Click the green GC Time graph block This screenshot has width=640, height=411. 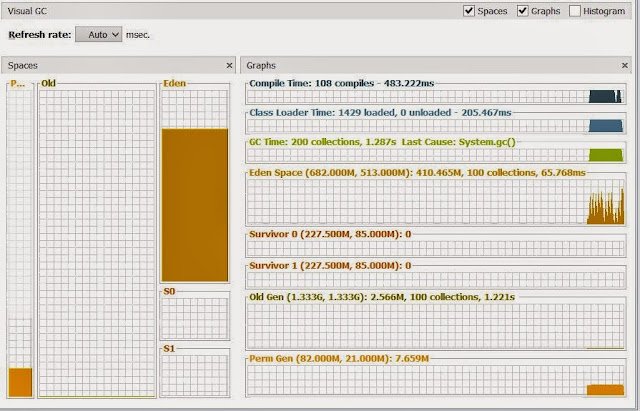coord(606,155)
